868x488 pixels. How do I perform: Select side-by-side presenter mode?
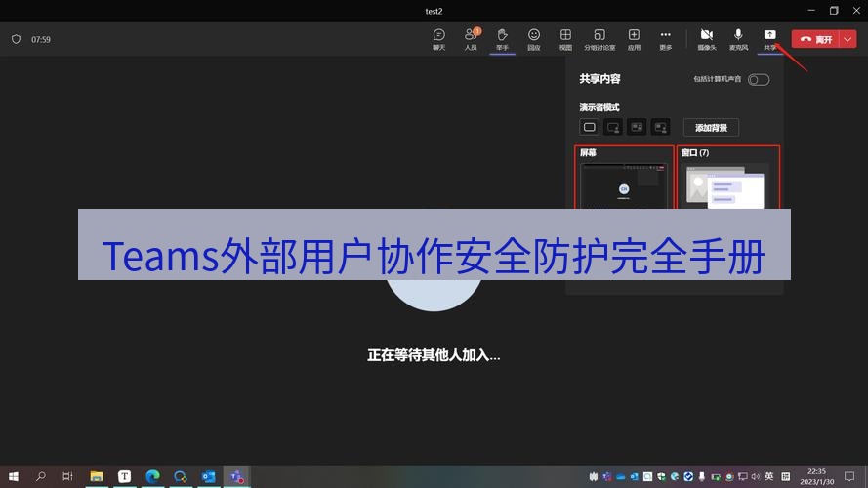[x=637, y=127]
